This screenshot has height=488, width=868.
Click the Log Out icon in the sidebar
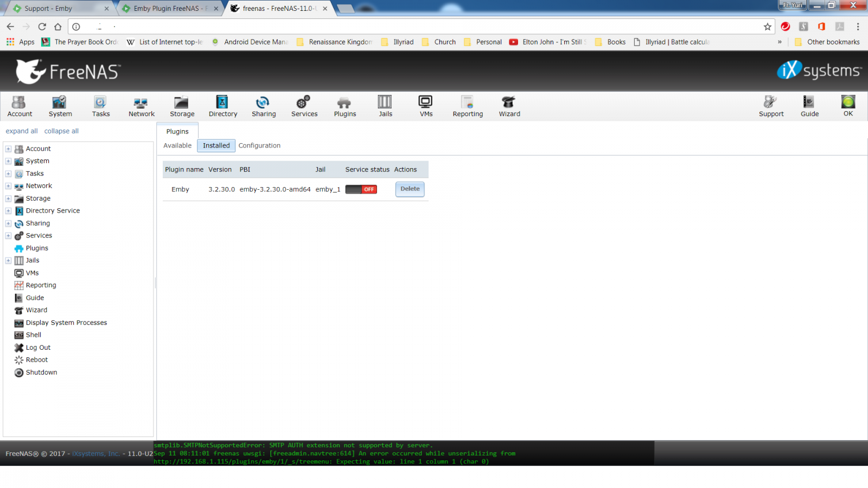pos(19,348)
